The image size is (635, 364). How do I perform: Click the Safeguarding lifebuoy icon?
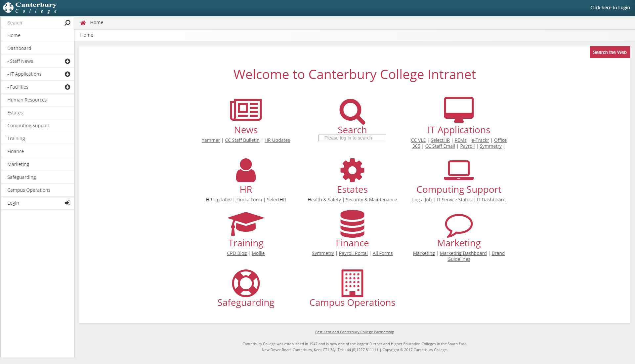click(x=245, y=283)
